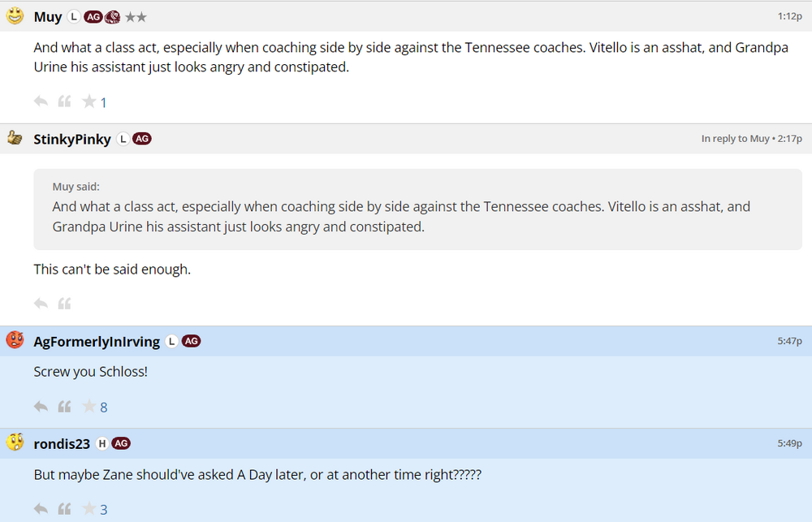Quote AgFormerlyInIrving's post

pos(64,407)
